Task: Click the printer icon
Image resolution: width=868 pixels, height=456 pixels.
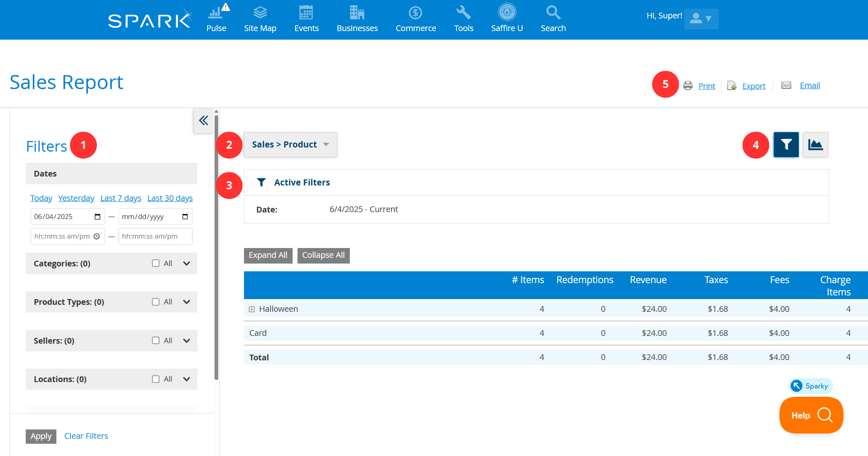Action: (688, 85)
